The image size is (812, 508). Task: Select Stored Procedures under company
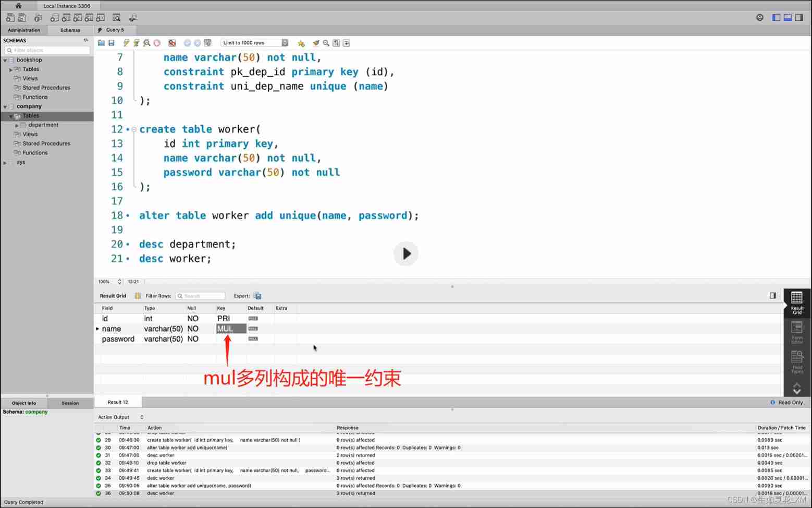(x=46, y=143)
